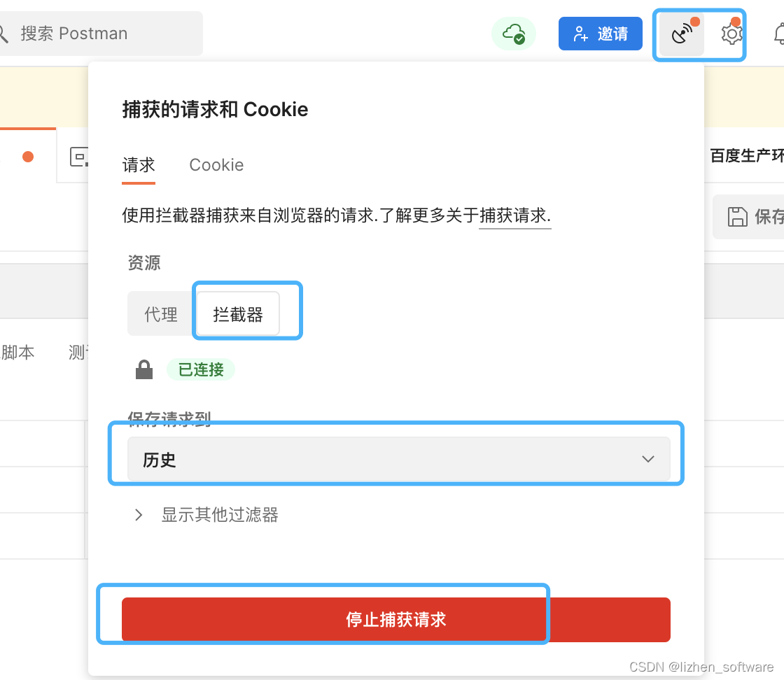The width and height of the screenshot is (784, 680).
Task: Click the blue 邀请 button
Action: pos(600,34)
